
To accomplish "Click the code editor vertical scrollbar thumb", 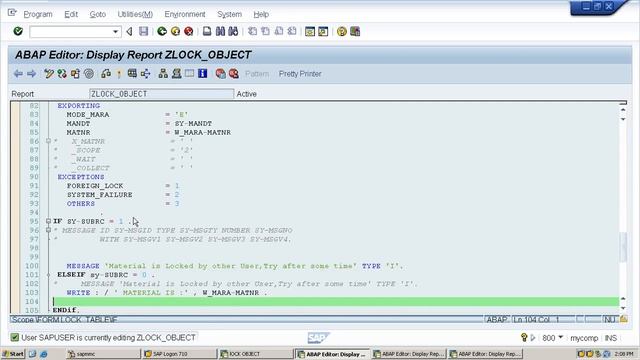I will [x=623, y=247].
